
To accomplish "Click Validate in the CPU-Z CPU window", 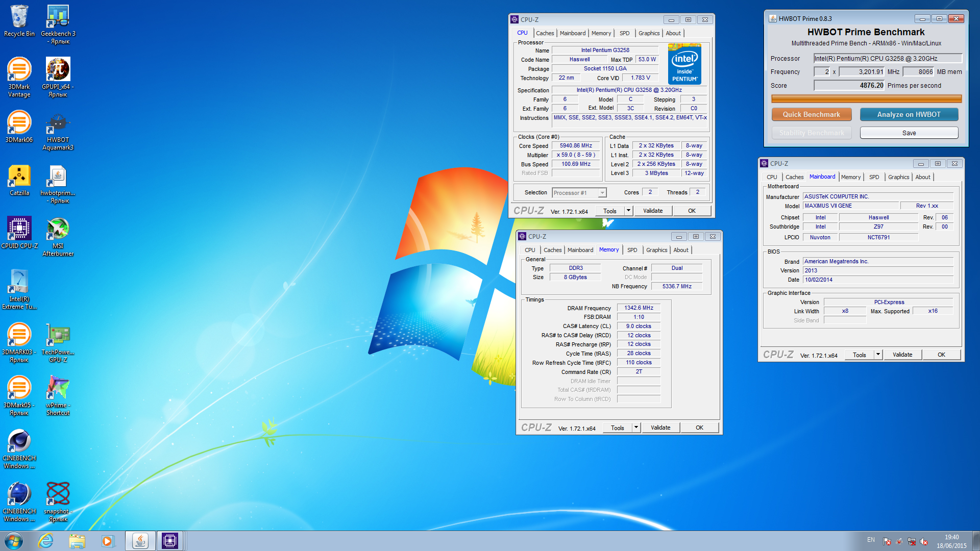I will click(653, 211).
